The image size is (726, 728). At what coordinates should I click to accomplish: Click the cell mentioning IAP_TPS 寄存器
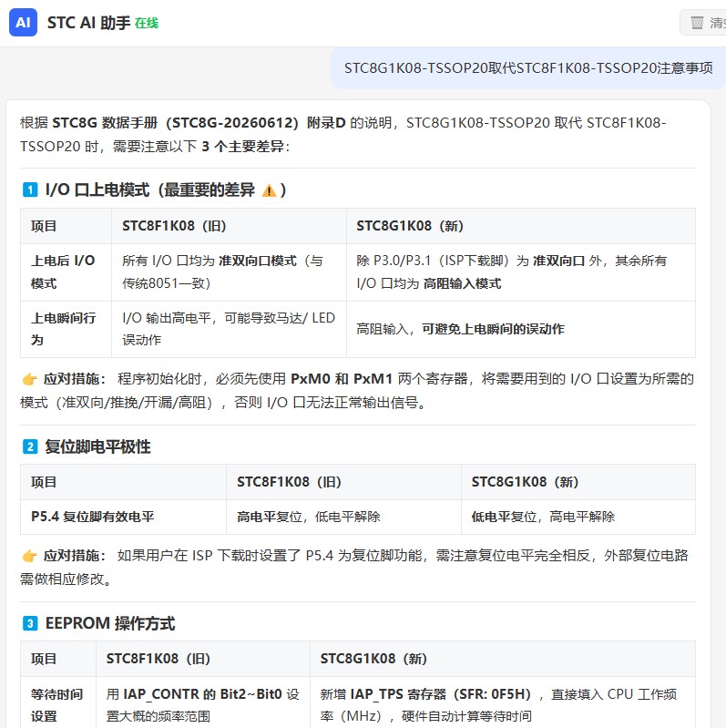pyautogui.click(x=503, y=702)
